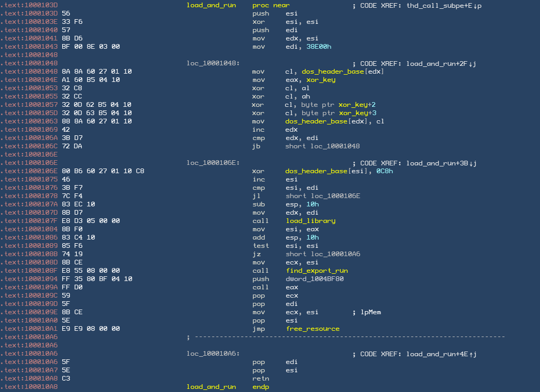
Task: Click the load_and_run proc near name
Action: [211, 5]
